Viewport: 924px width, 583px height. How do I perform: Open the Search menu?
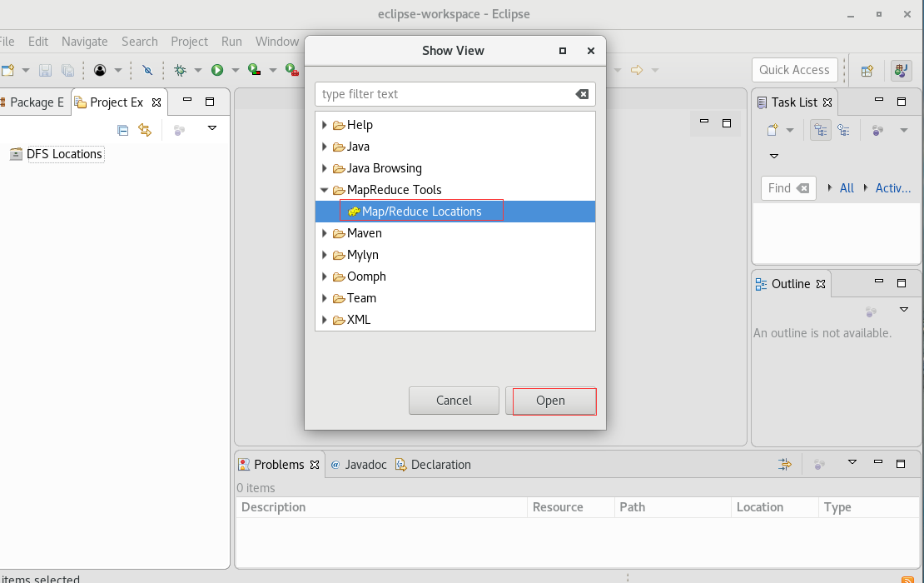coord(140,42)
